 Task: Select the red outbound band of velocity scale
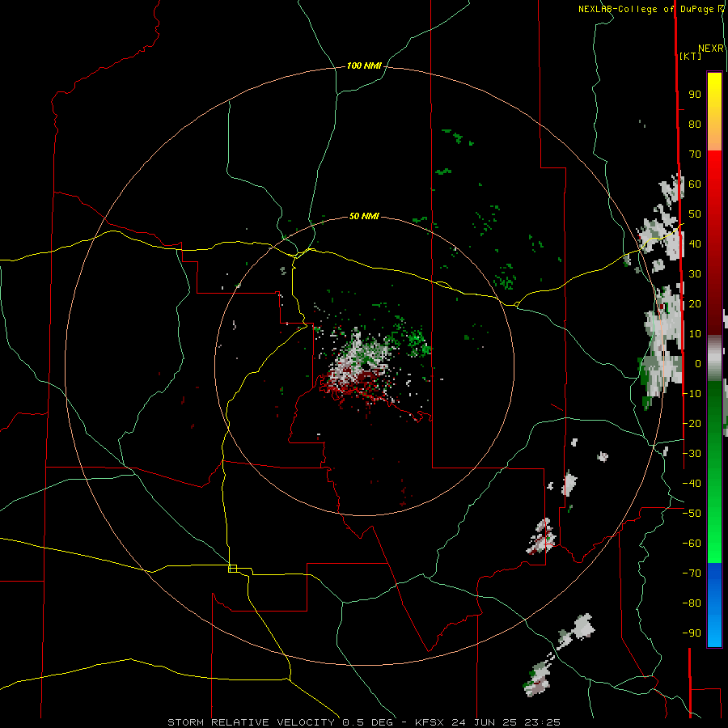[714, 243]
